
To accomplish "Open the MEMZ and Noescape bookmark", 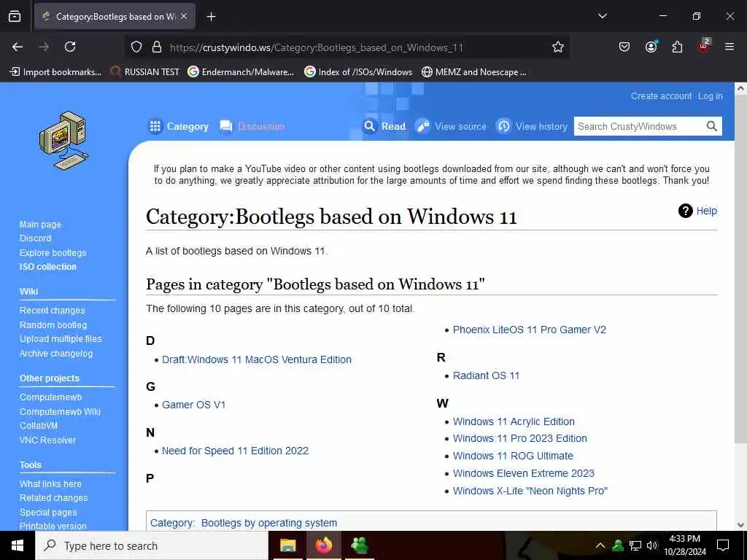I will click(x=474, y=72).
